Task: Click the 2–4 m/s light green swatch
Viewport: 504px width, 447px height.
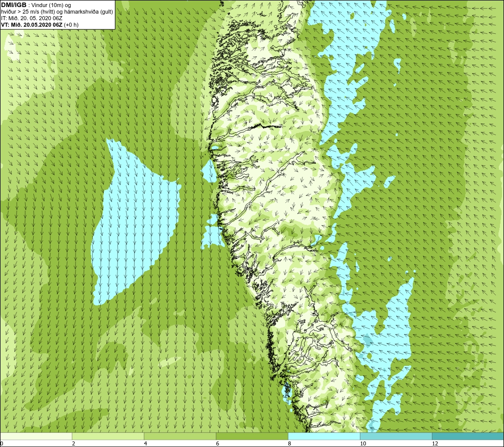Action: pyautogui.click(x=108, y=436)
